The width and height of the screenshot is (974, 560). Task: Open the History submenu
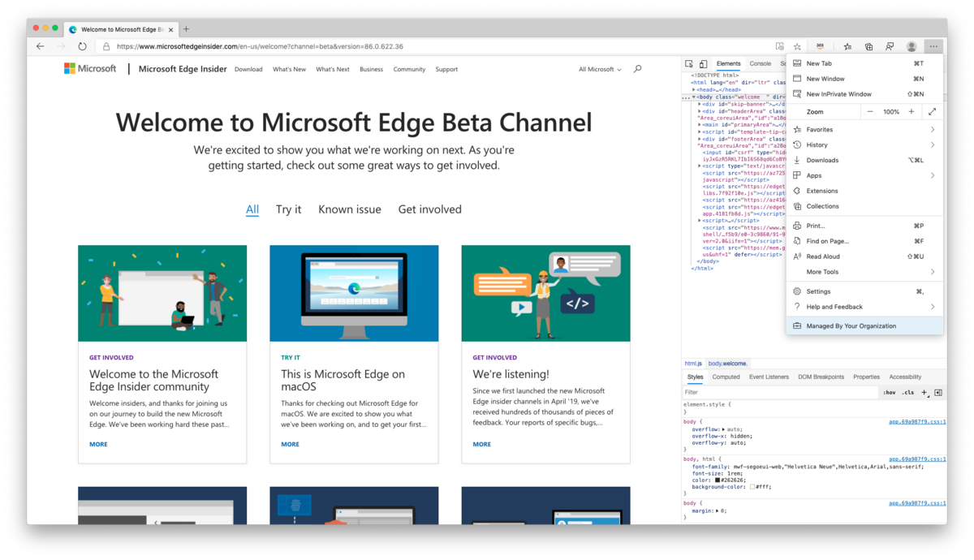point(864,144)
